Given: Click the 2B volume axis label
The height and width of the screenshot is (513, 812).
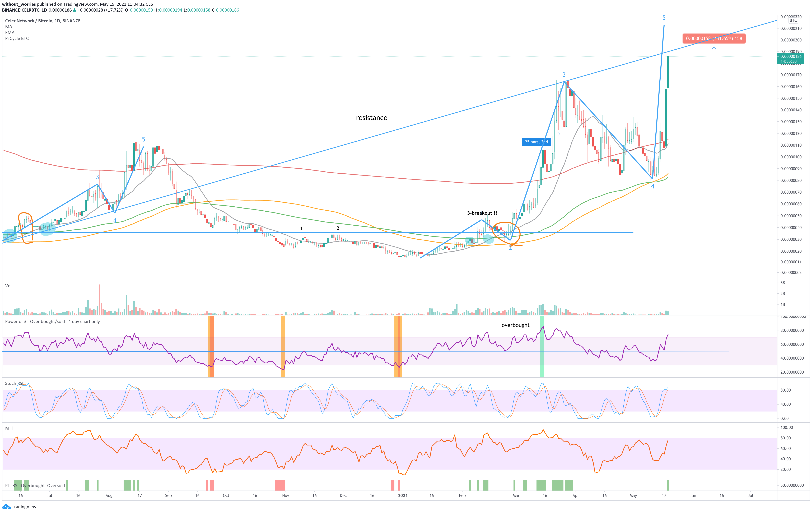Looking at the screenshot, I should click(x=783, y=294).
